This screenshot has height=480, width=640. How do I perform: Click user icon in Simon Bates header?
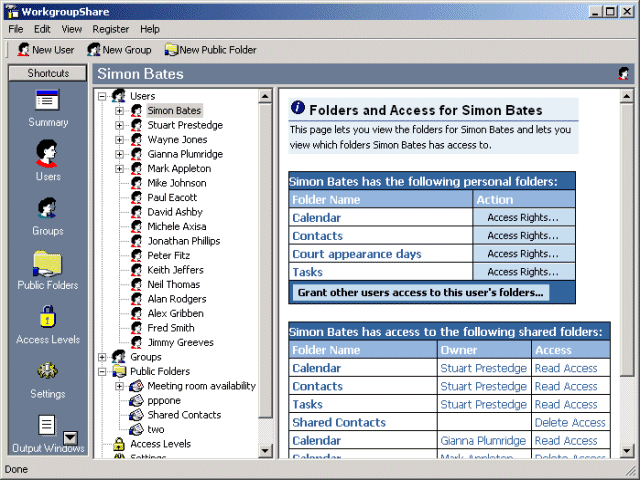coord(623,74)
